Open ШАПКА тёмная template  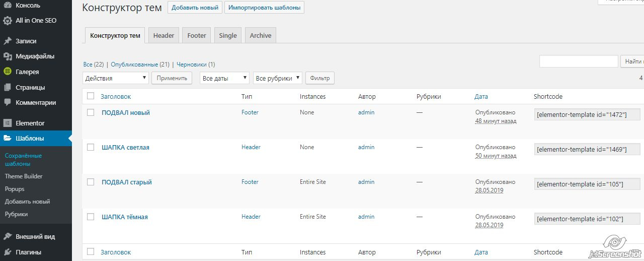click(x=125, y=217)
